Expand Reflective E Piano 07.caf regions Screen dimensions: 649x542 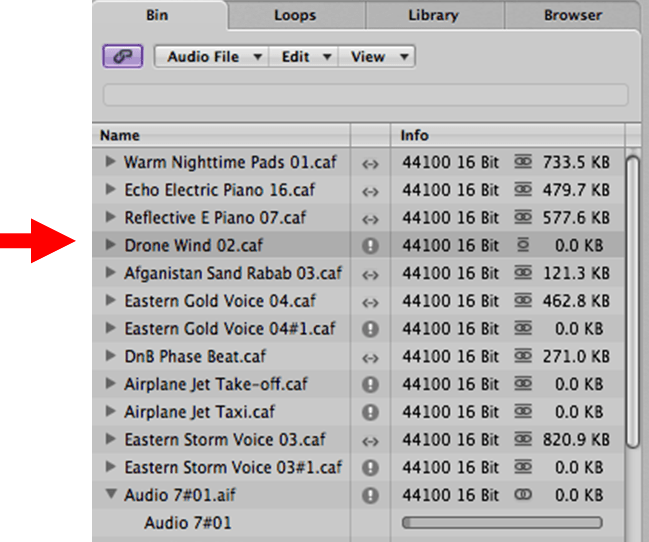(x=110, y=218)
